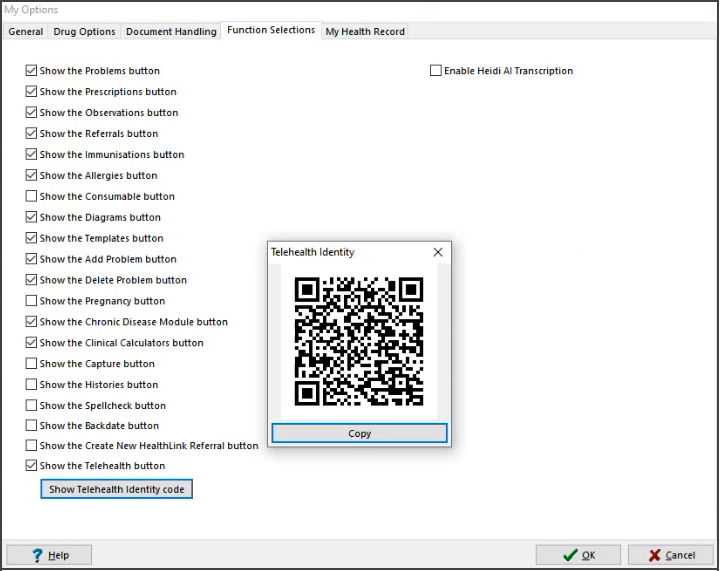Enable Show the Consumable button
Screen dimensions: 720x571
pos(31,196)
